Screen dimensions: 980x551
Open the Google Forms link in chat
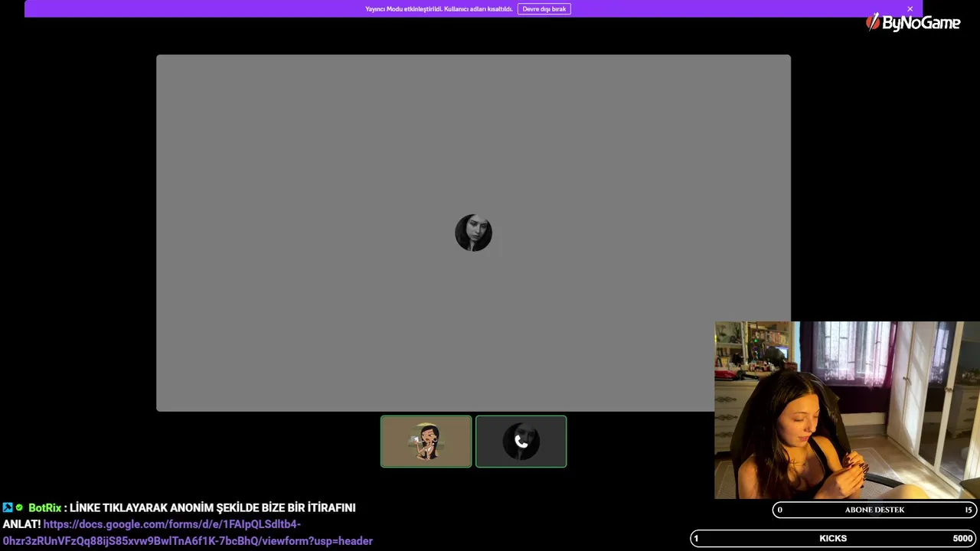click(x=188, y=533)
